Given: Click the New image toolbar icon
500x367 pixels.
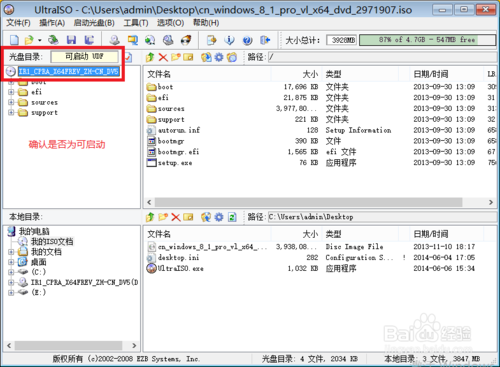Looking at the screenshot, I should tap(14, 40).
